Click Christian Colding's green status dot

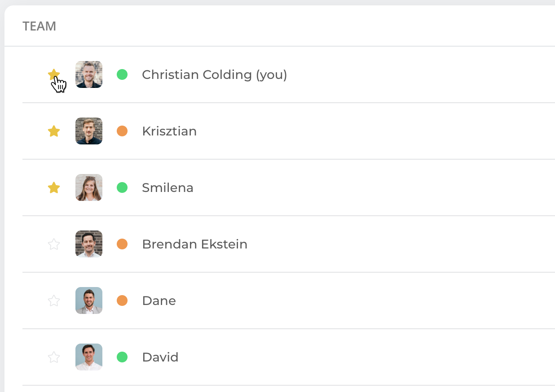122,74
